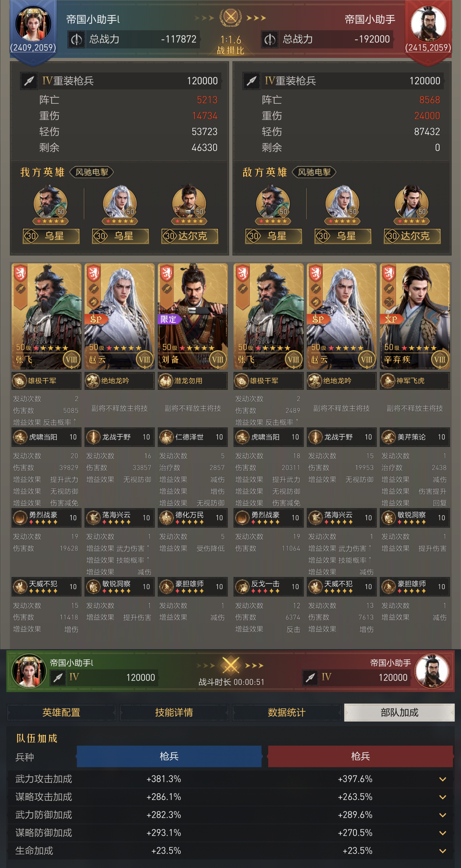Switch to the 英雄配置 tab

[61, 712]
